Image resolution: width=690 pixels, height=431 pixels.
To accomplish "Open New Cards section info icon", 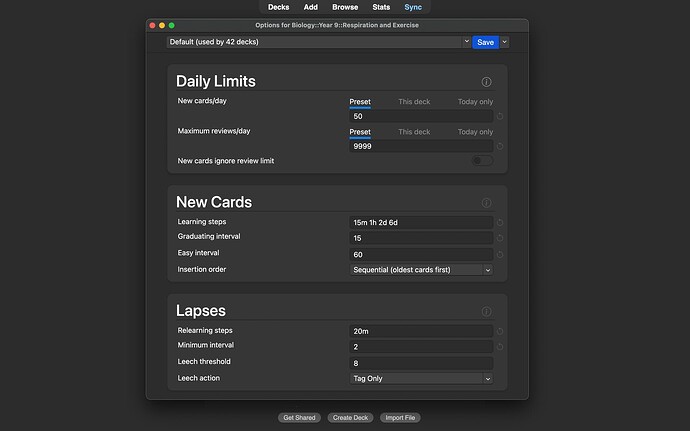I will [486, 203].
